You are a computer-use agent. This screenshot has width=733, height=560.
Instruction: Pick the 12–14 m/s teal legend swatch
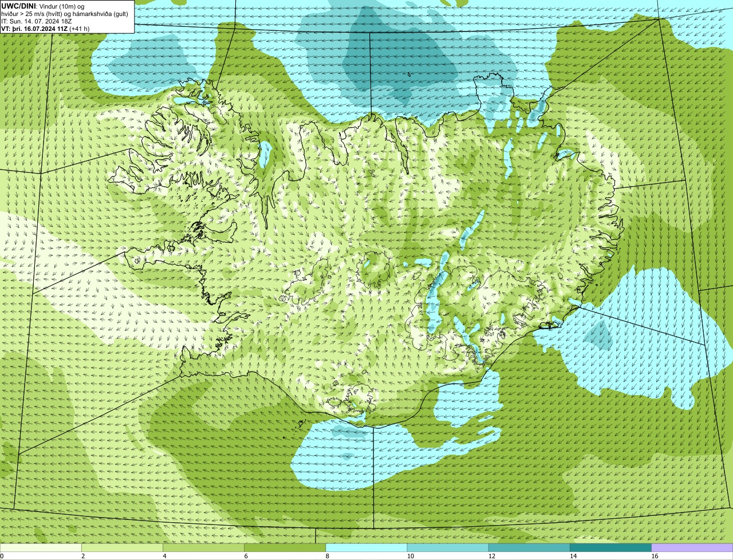click(x=529, y=548)
